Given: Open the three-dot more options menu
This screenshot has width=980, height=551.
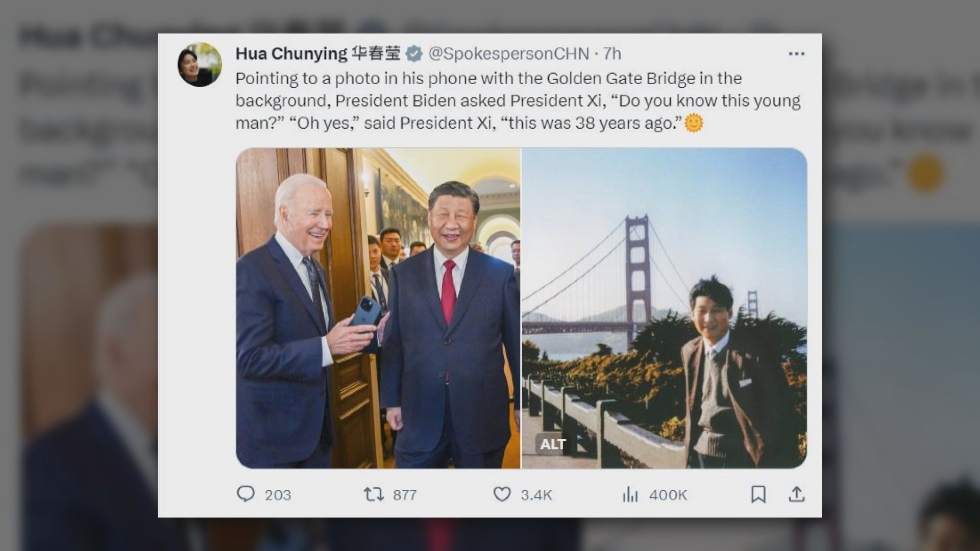Looking at the screenshot, I should [796, 54].
